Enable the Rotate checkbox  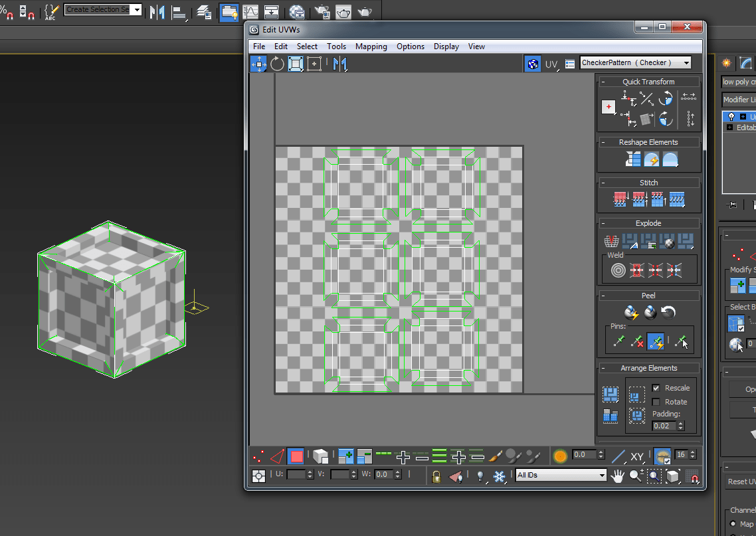tap(656, 402)
